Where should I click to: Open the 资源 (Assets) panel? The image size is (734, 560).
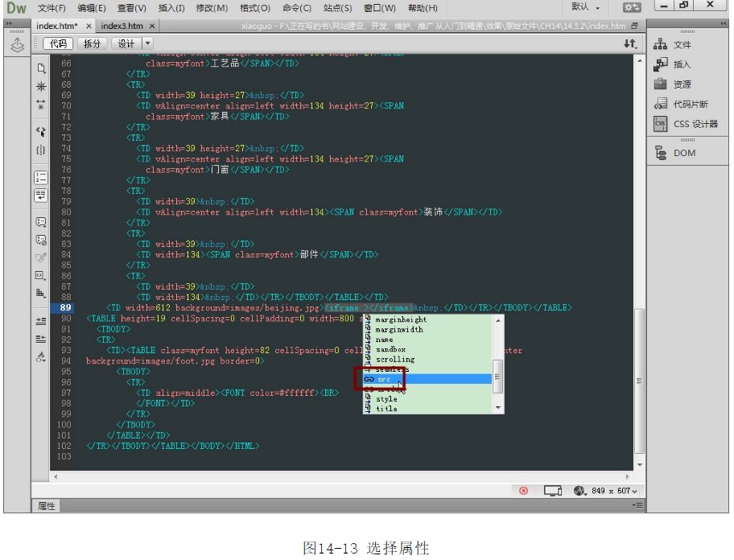(x=673, y=84)
